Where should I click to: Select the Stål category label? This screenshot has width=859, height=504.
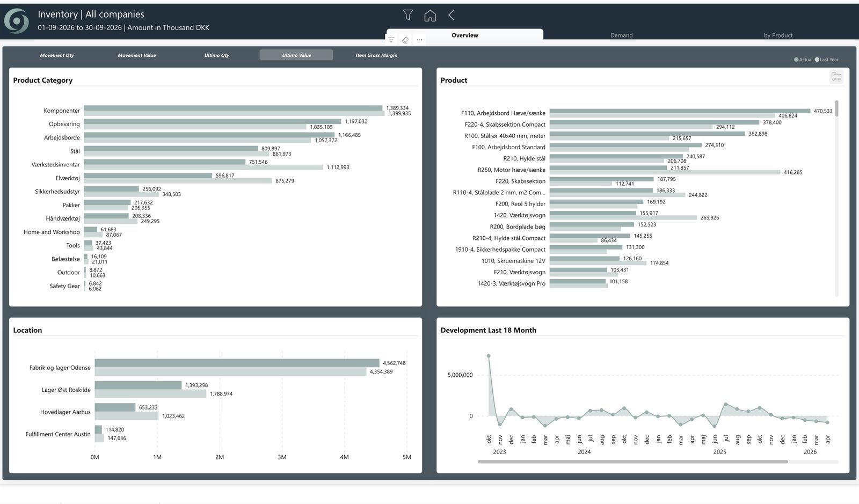click(75, 151)
